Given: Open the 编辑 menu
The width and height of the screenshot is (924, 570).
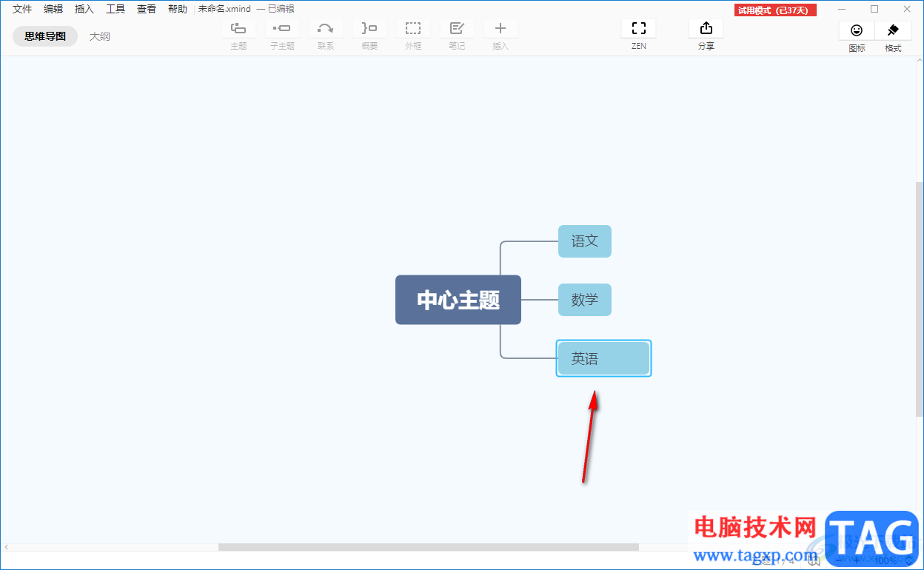Looking at the screenshot, I should pos(53,9).
